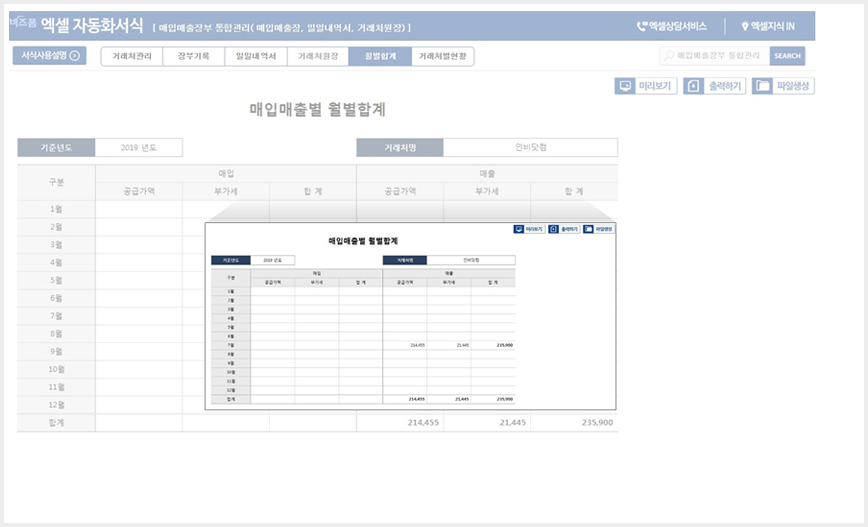Click the 파일생성 file creation button
The width and height of the screenshot is (868, 527).
[783, 86]
